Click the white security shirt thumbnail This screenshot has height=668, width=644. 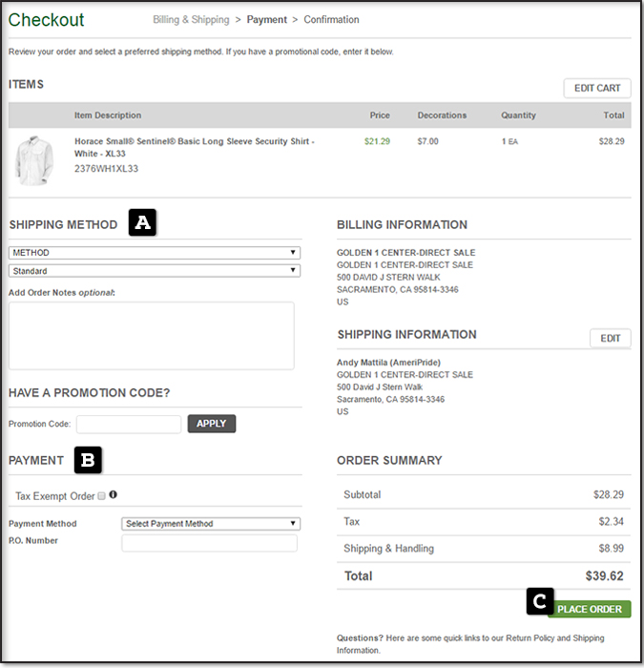[34, 159]
